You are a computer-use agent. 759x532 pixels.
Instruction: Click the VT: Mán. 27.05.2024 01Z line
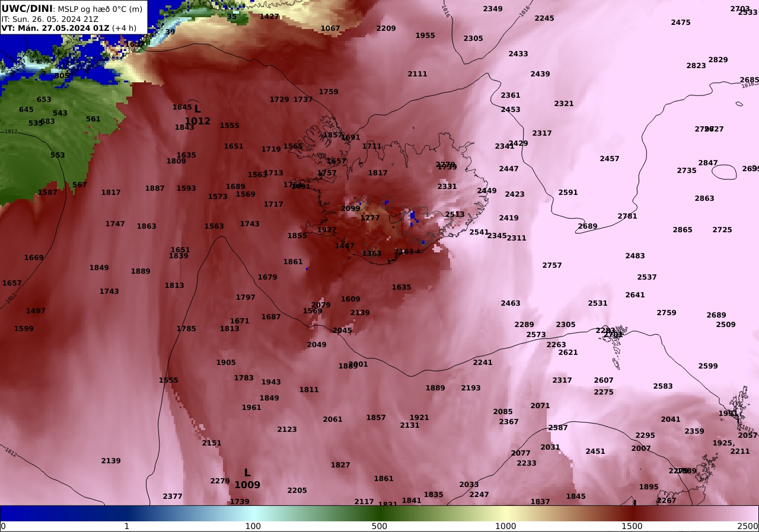69,28
